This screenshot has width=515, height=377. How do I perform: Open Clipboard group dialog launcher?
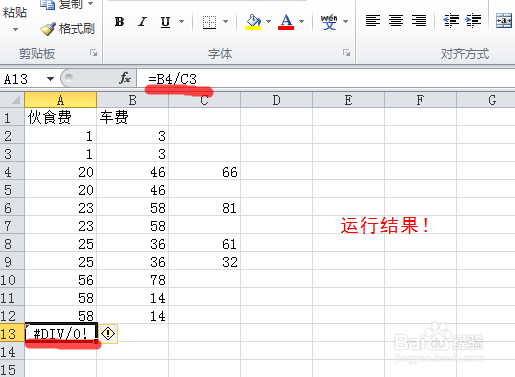(x=93, y=53)
